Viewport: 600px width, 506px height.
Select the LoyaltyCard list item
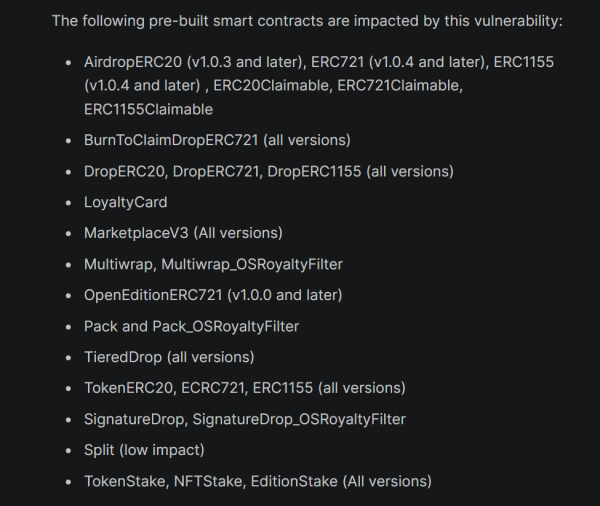[x=125, y=202]
